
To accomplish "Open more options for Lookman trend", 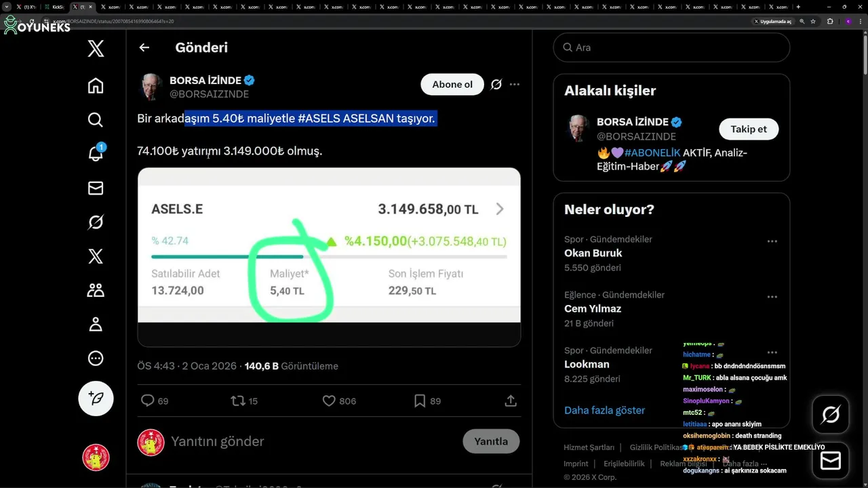I will point(772,352).
